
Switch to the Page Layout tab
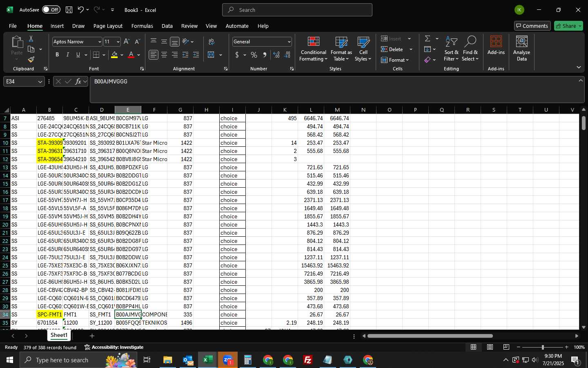coord(108,26)
